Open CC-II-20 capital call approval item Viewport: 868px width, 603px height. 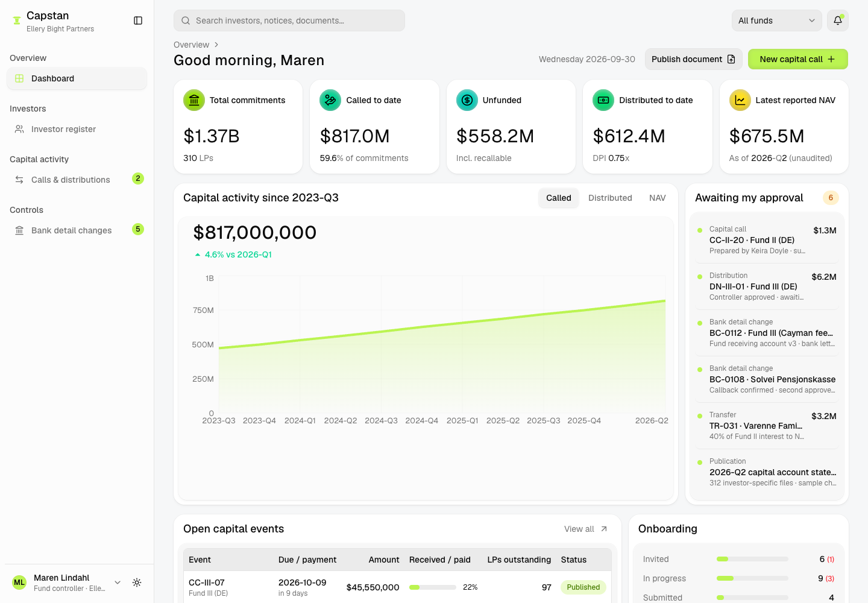point(767,240)
